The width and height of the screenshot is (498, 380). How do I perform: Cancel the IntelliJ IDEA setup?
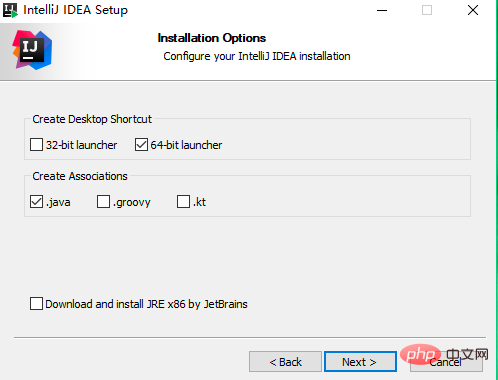click(446, 362)
